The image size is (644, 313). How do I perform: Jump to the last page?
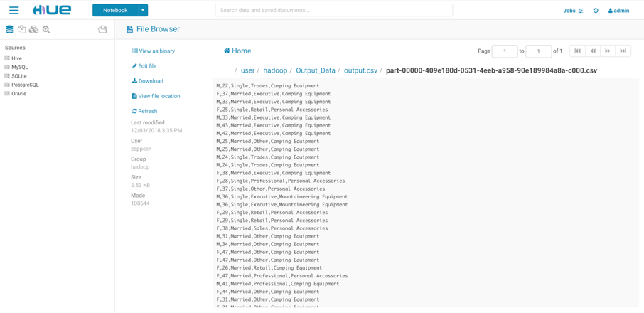623,51
